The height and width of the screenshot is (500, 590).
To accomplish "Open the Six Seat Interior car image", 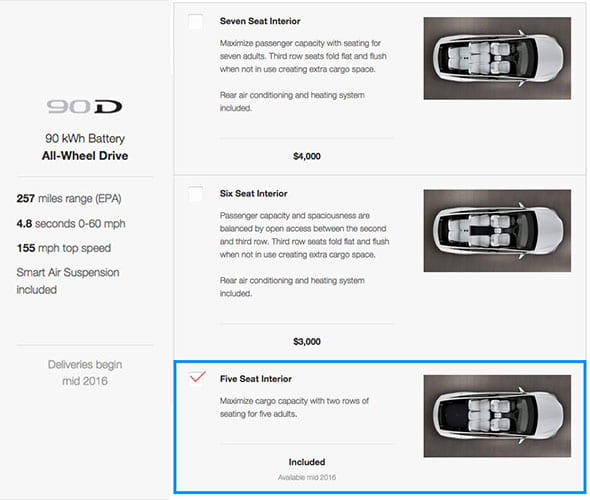I will [x=497, y=231].
